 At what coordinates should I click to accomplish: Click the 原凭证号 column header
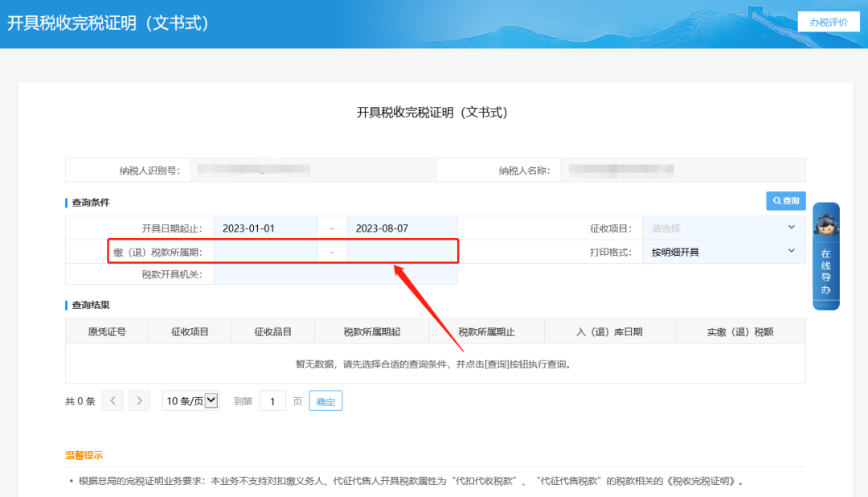(x=107, y=331)
